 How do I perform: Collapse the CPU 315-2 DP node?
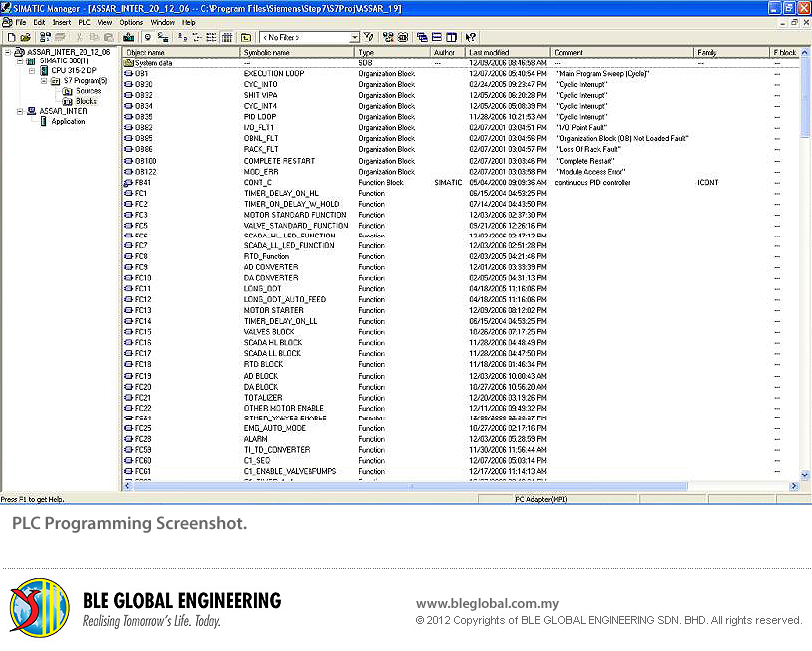coord(31,71)
